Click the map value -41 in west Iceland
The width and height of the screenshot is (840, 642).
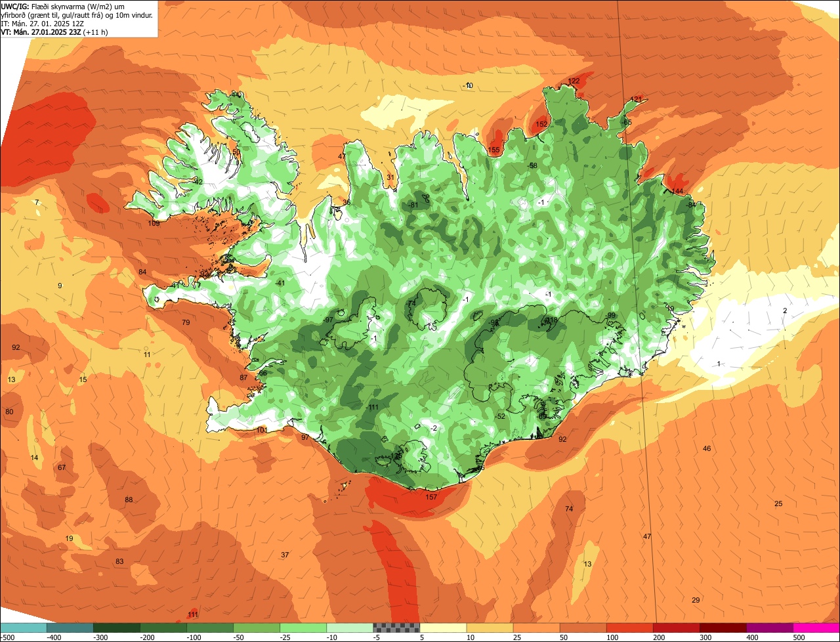tap(280, 283)
